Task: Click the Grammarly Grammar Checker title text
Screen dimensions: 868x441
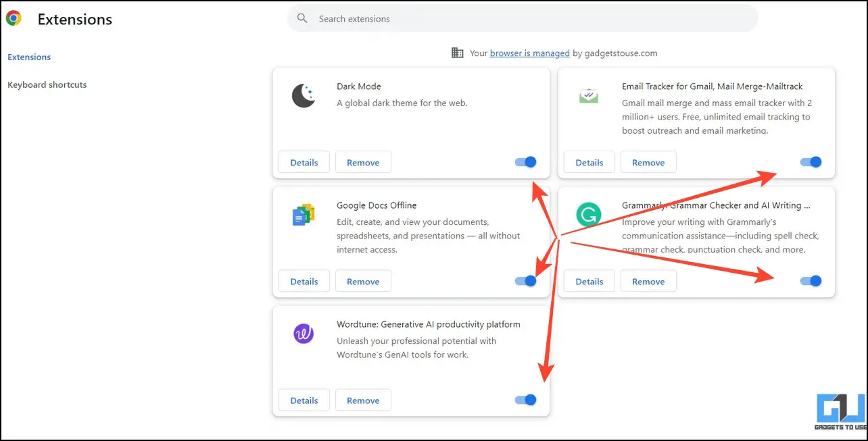Action: pyautogui.click(x=716, y=205)
